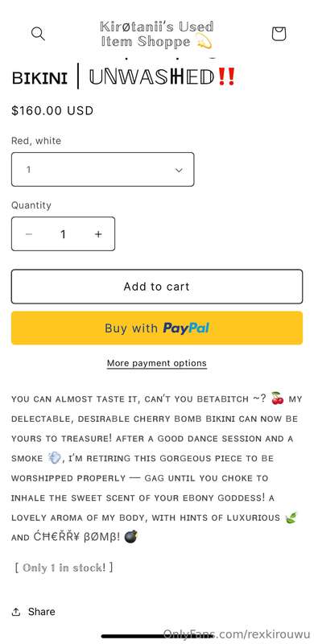
Task: Increase quantity with the plus icon
Action: [98, 234]
